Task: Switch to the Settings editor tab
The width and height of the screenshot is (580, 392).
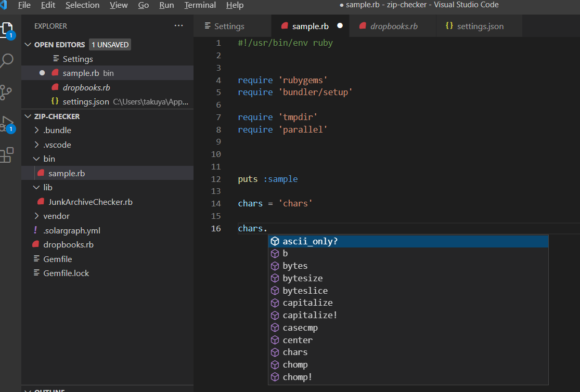Action: coord(233,26)
